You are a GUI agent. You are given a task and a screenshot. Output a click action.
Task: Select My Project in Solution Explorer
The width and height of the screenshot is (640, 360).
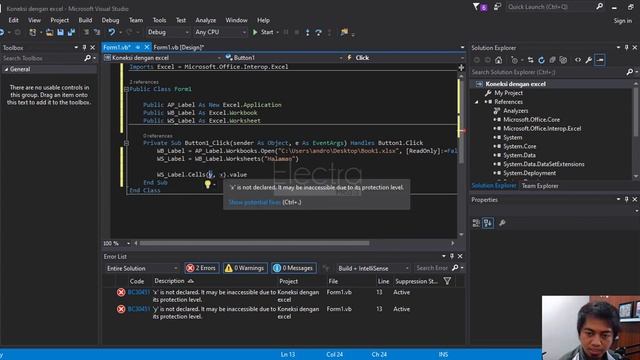click(508, 93)
